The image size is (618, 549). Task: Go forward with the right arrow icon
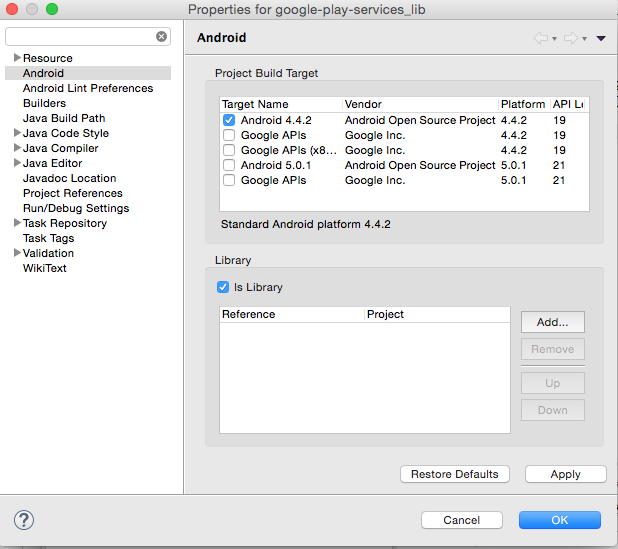point(571,38)
